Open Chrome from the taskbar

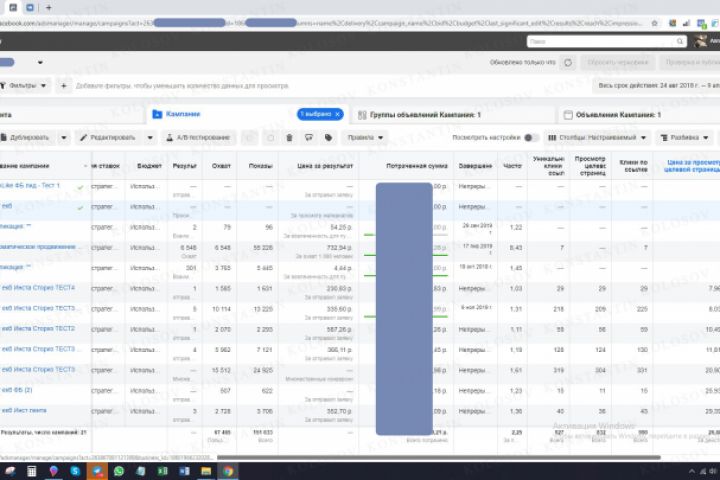tap(228, 471)
